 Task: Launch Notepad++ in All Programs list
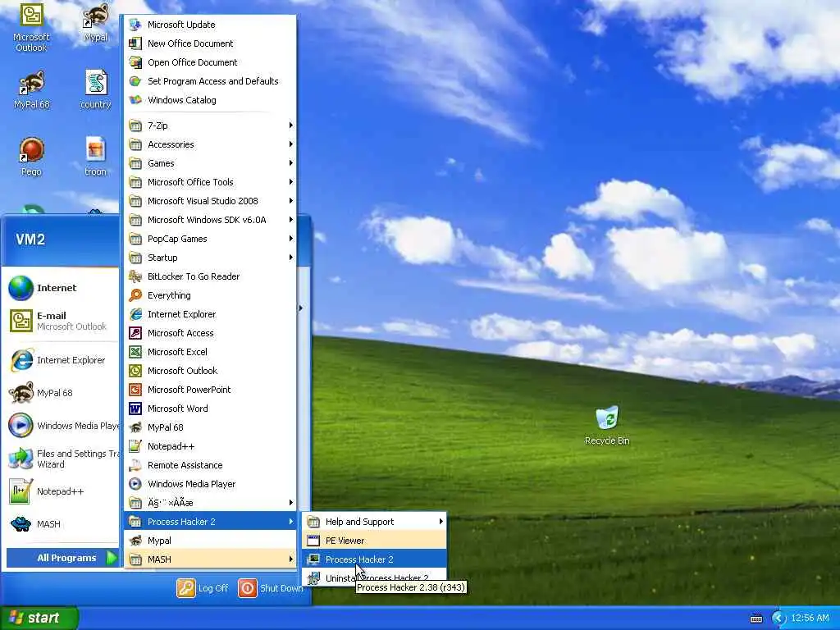tap(210, 446)
